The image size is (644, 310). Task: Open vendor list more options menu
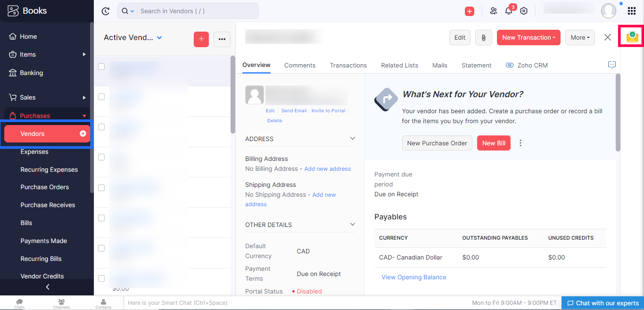coord(222,39)
